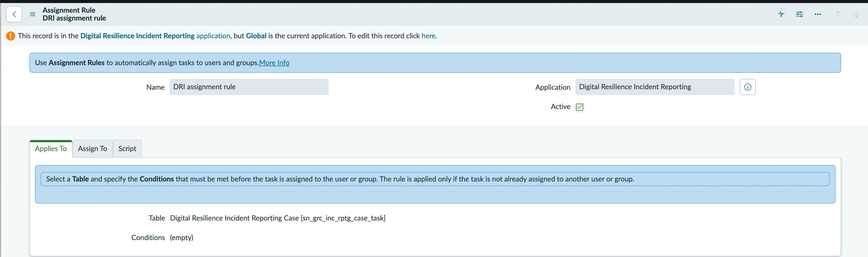Click the Application field input
Viewport: 868px width, 257px height.
point(655,87)
